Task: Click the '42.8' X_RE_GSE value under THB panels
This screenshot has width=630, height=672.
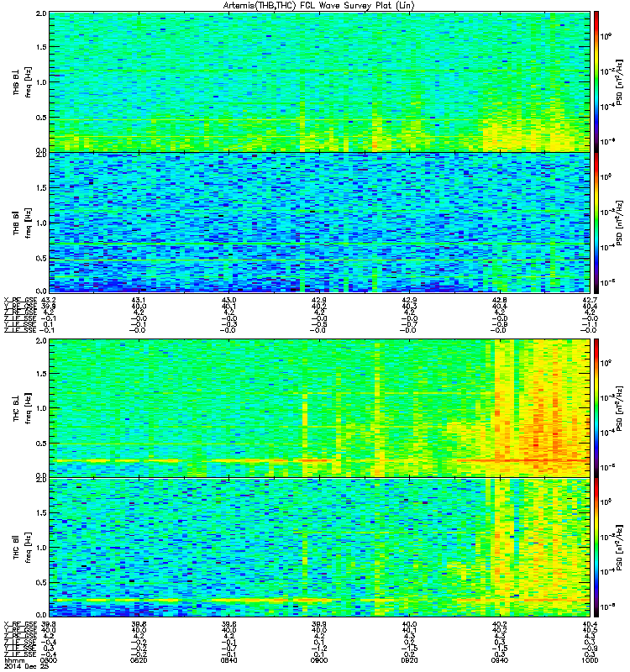Action: click(500, 300)
